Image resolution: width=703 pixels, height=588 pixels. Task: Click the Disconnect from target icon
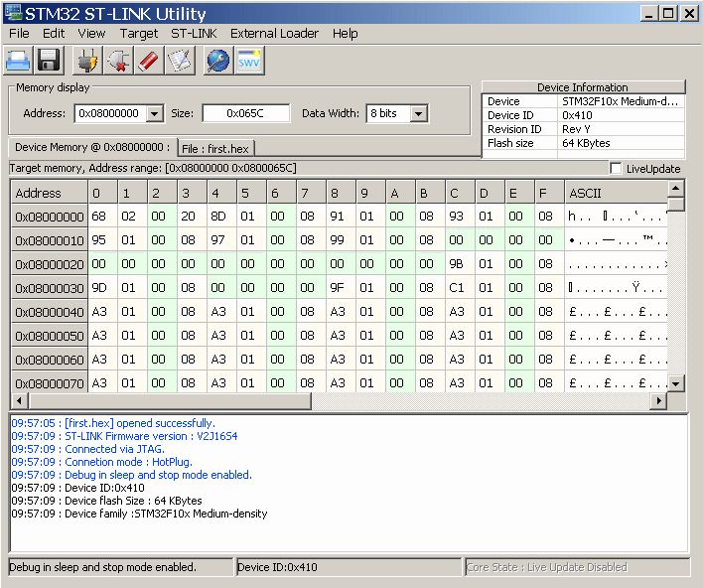(117, 61)
